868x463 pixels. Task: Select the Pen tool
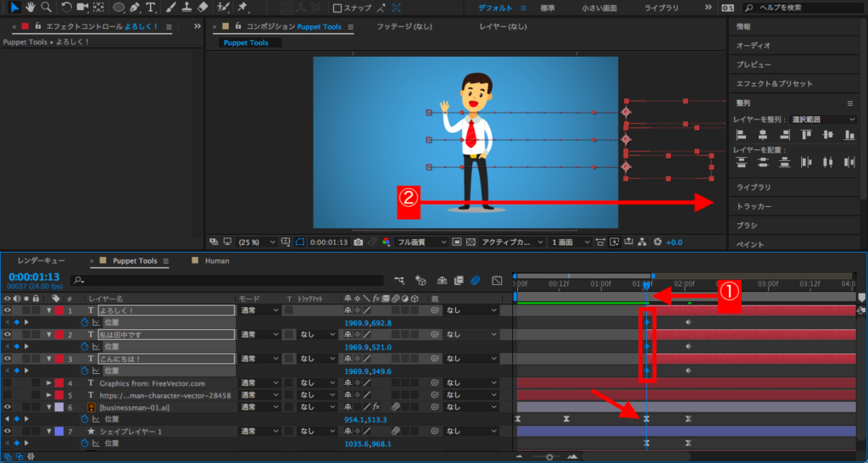click(135, 8)
